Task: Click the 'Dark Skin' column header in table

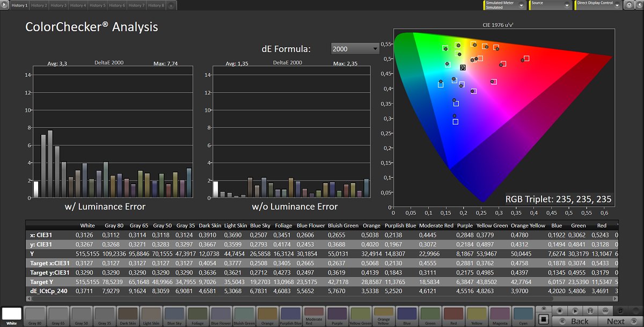Action: pos(211,226)
